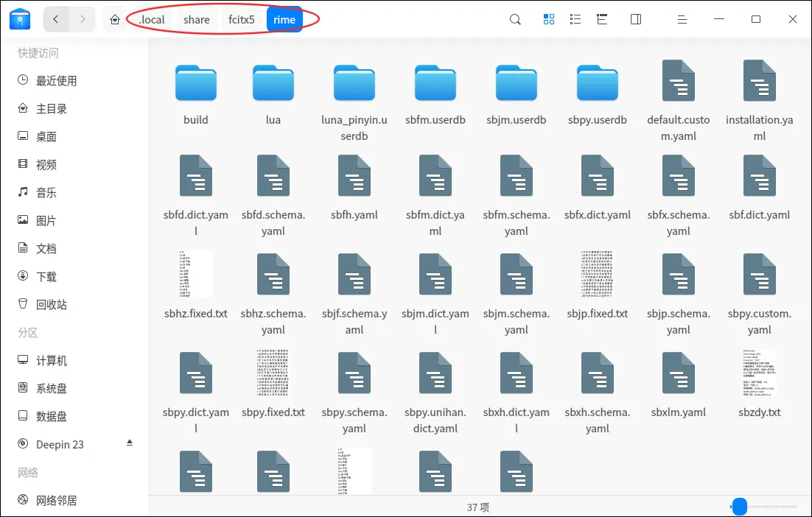The width and height of the screenshot is (812, 517).
Task: Toggle the detail side panel icon
Action: pyautogui.click(x=636, y=20)
